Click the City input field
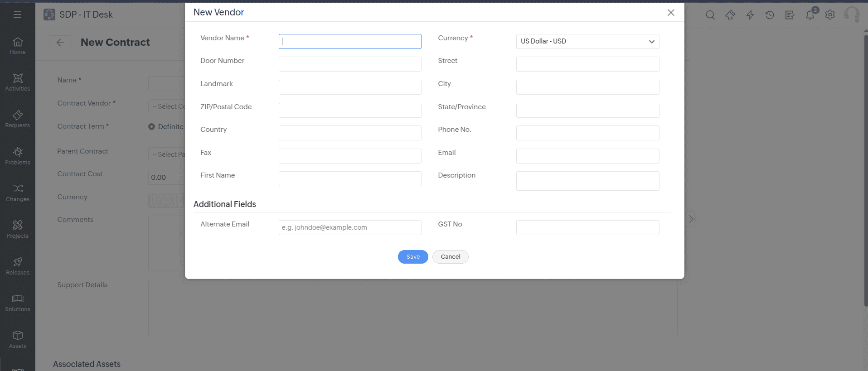 point(587,87)
